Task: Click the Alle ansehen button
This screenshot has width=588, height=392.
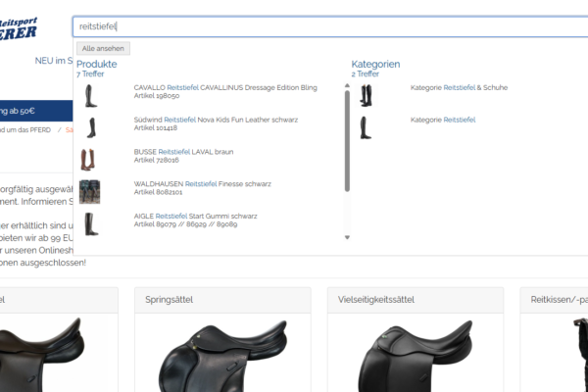Action: (103, 48)
